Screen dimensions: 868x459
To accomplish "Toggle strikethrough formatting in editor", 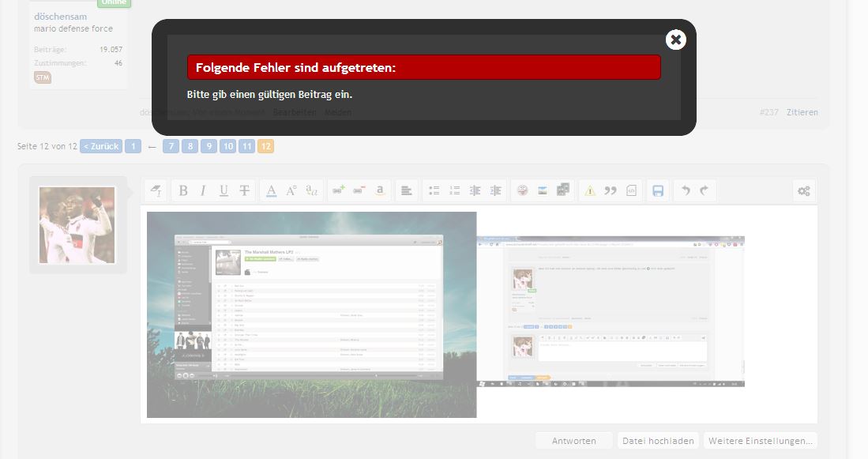I will coord(244,190).
